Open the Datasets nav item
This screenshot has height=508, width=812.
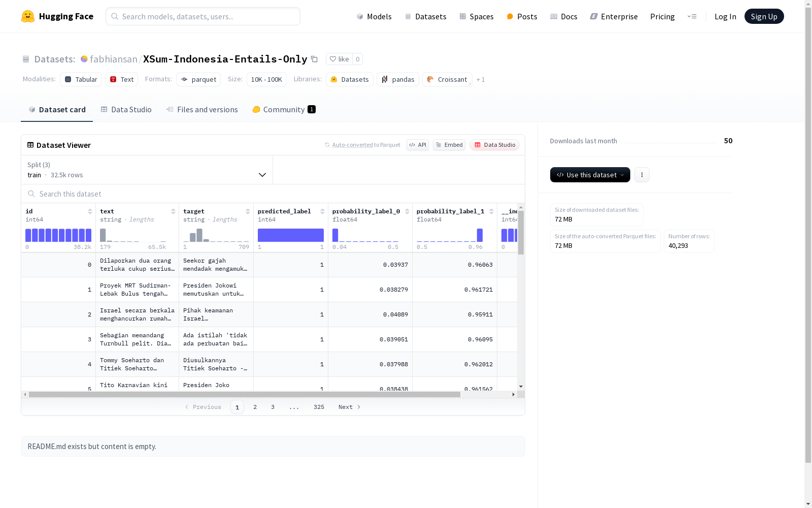click(425, 16)
